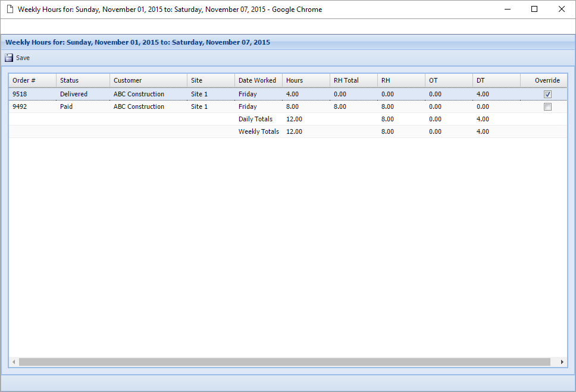Sort by the Order # column header
Viewport: 576px width, 392px height.
click(24, 80)
